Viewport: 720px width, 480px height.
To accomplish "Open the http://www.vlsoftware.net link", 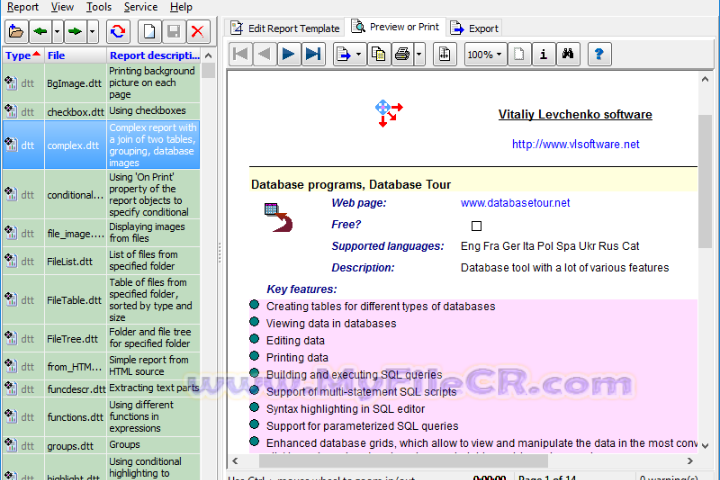I will pyautogui.click(x=575, y=144).
